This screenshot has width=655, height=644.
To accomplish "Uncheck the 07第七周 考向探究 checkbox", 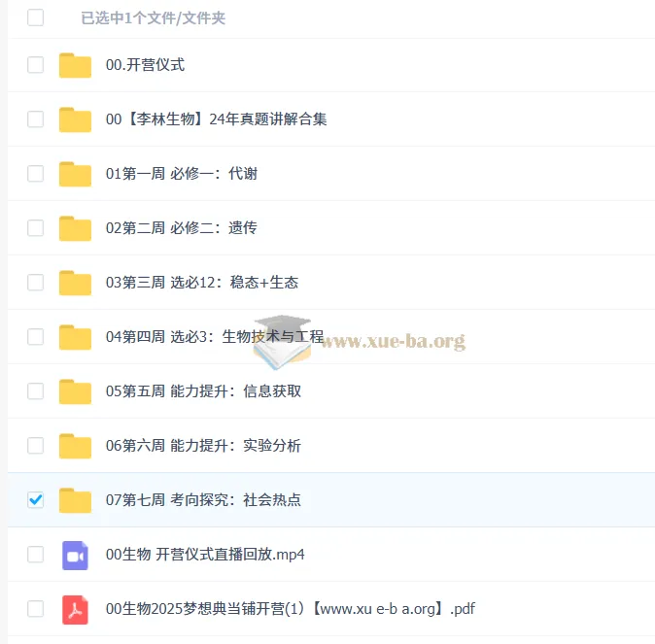I will (x=36, y=500).
